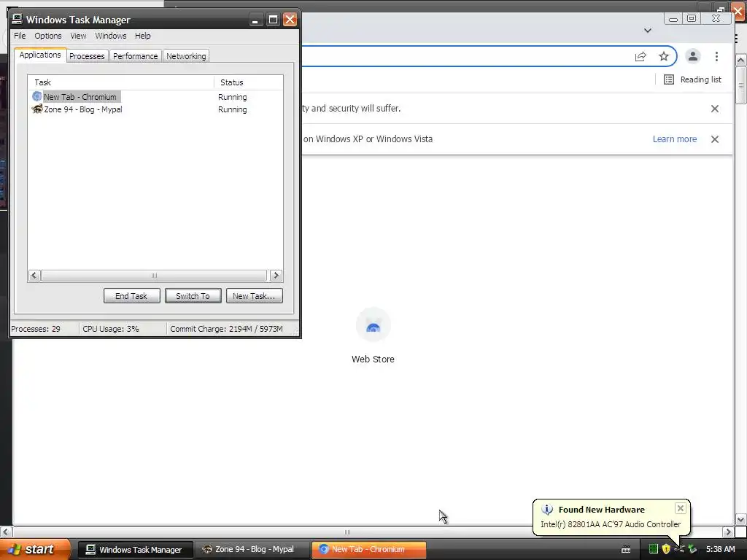Activate New Tab - Chromium taskbar button
Viewport: 747px width, 560px height.
coord(368,550)
